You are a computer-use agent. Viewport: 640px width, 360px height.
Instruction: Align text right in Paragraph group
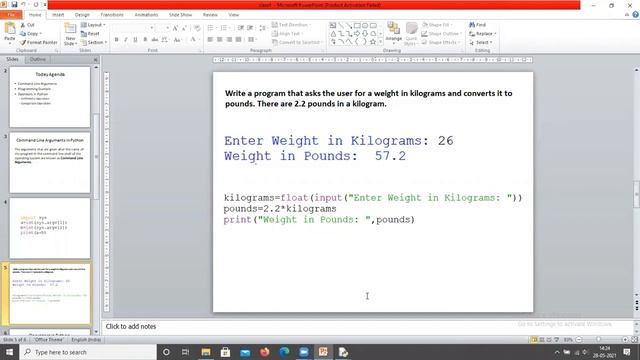[x=229, y=40]
